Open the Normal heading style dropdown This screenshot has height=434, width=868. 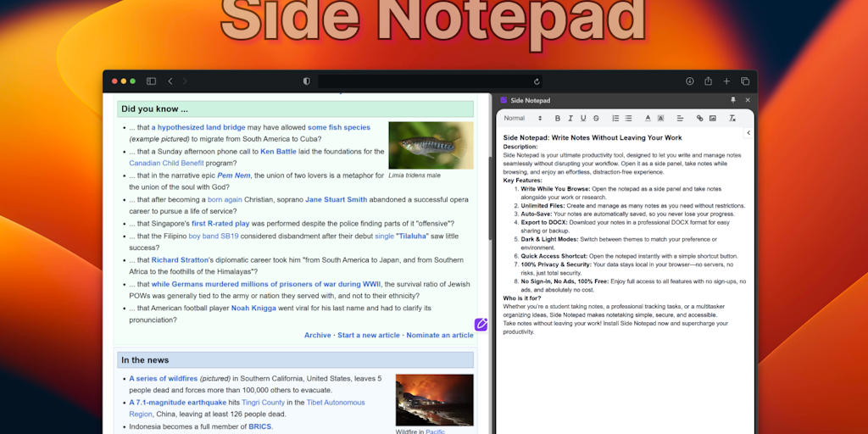coord(523,118)
